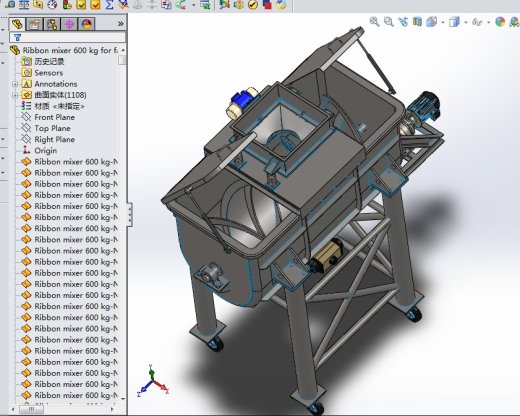
Task: Click the SimulationXpress analysis icon
Action: (224, 4)
